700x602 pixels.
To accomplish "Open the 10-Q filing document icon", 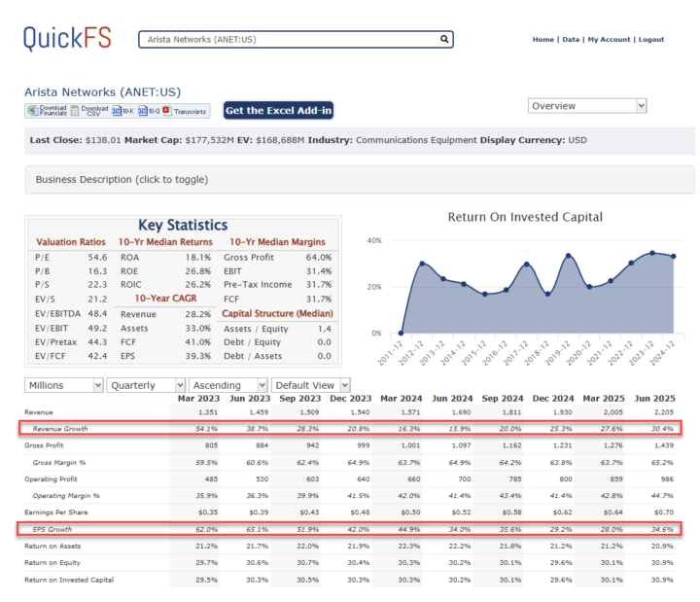I will tap(142, 111).
